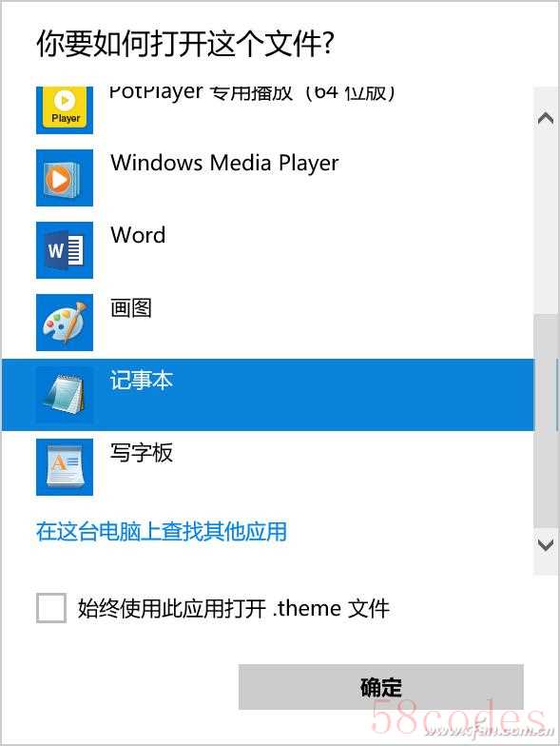The height and width of the screenshot is (746, 560).
Task: Click the 画图 list item label
Action: tap(131, 308)
